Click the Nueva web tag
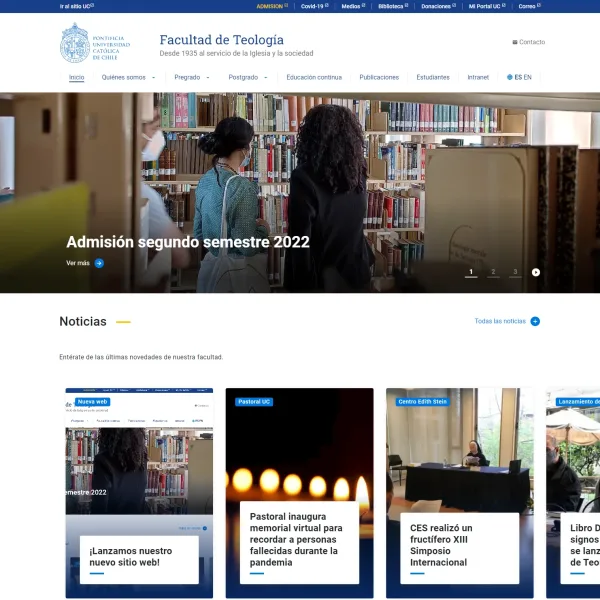Viewport: 600px width, 600px height. point(92,402)
